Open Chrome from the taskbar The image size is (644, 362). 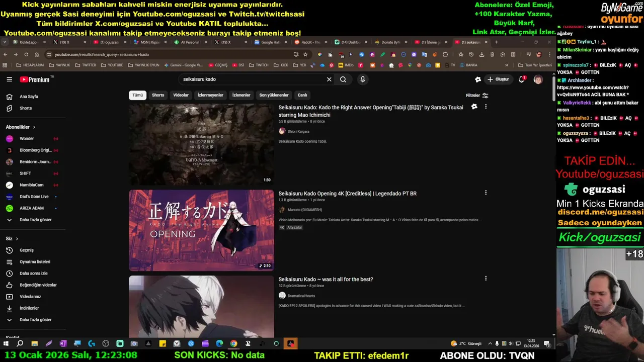(234, 344)
